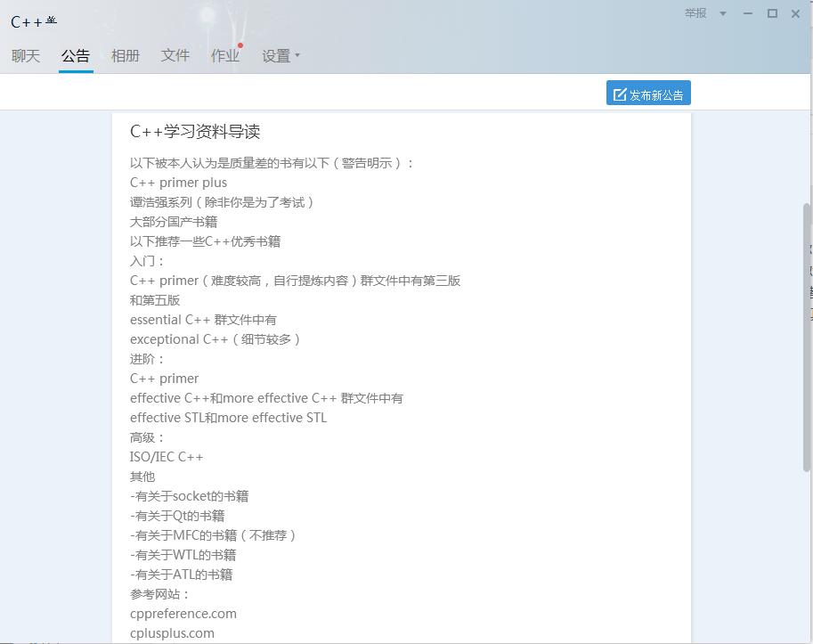
Task: Open the cppreference.com link
Action: pyautogui.click(x=183, y=613)
